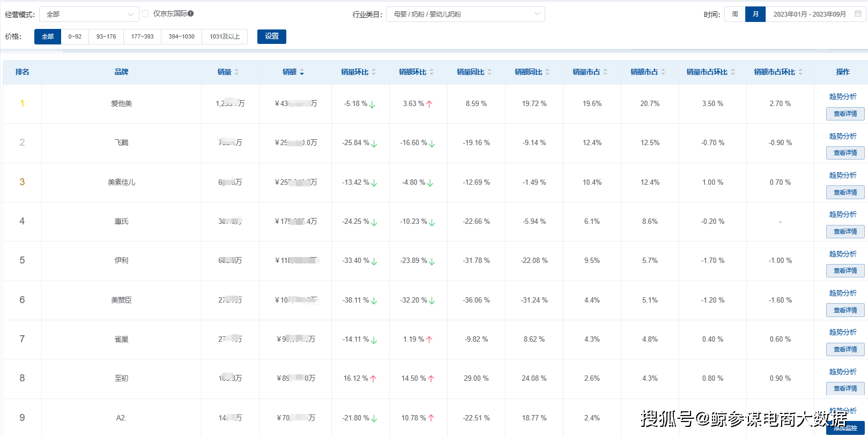This screenshot has height=437, width=868.
Task: Toggle the 仅京东国际 checkbox
Action: [145, 14]
